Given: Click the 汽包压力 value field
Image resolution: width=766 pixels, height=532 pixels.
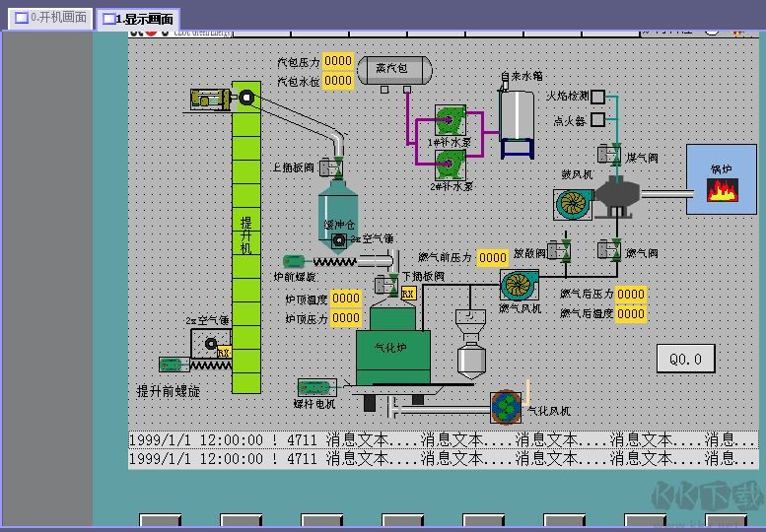Looking at the screenshot, I should click(x=338, y=61).
